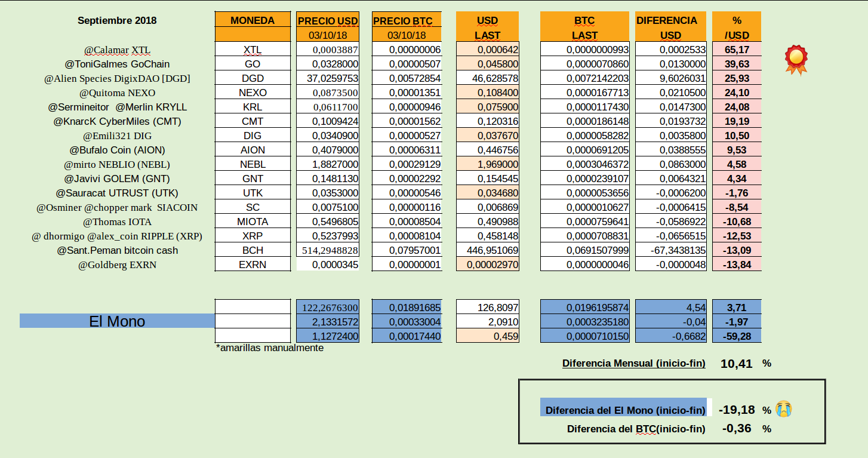This screenshot has height=458, width=868.
Task: Select BTC price cell 0,00029129
Action: click(407, 164)
